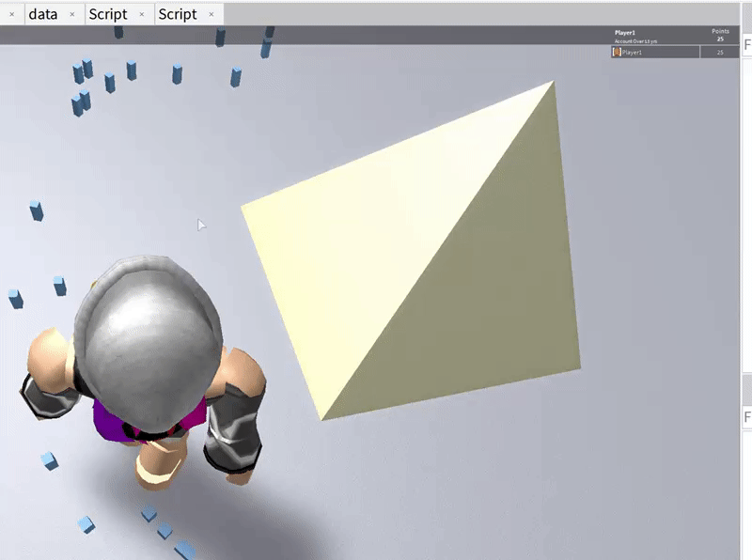This screenshot has height=560, width=752.
Task: Close the Script tab adjacent to data
Action: click(142, 14)
